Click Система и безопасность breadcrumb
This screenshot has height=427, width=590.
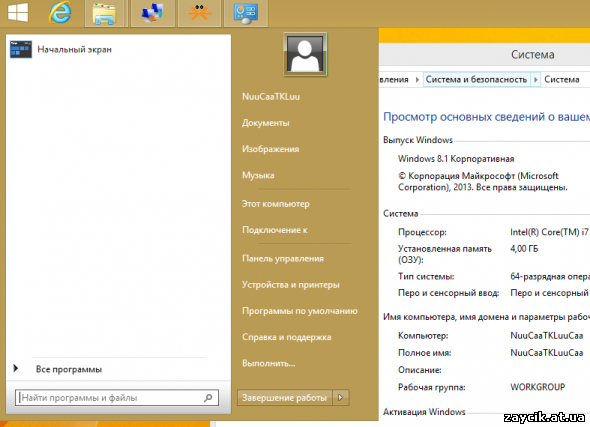[476, 79]
